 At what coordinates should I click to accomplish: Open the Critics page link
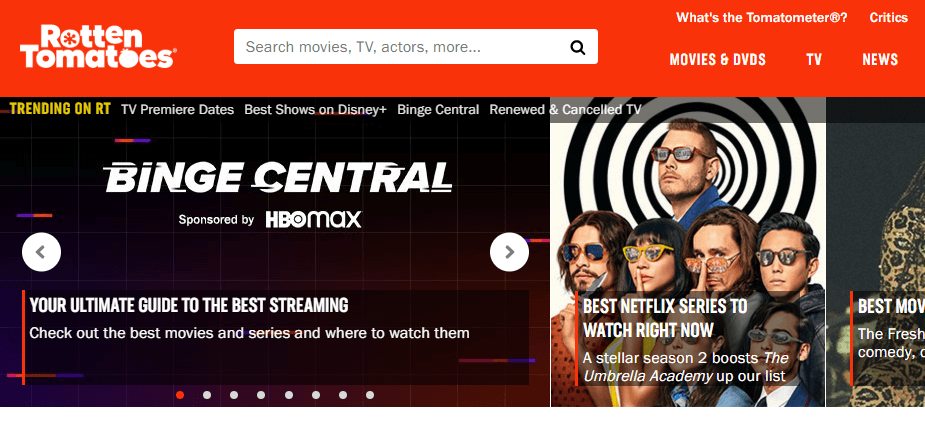[888, 18]
